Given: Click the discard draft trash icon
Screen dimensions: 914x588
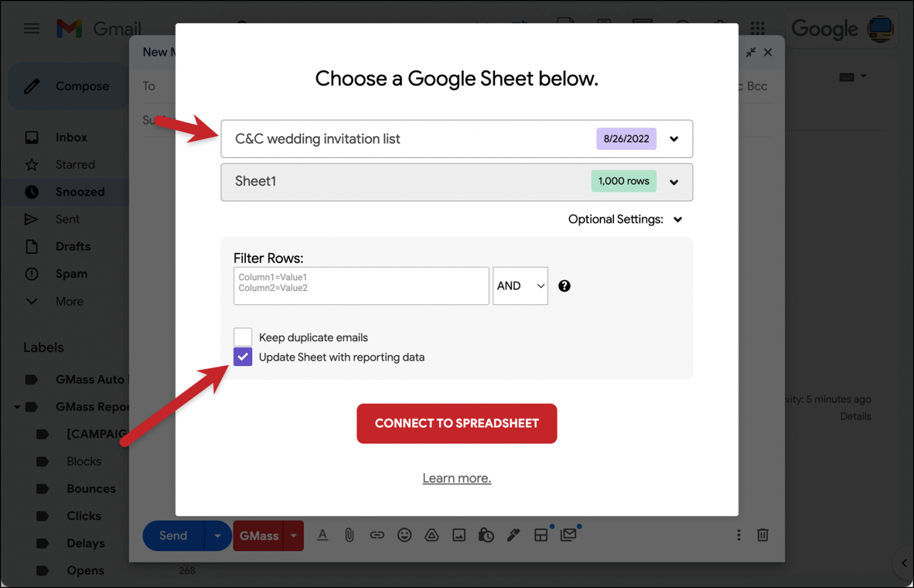Looking at the screenshot, I should (762, 535).
